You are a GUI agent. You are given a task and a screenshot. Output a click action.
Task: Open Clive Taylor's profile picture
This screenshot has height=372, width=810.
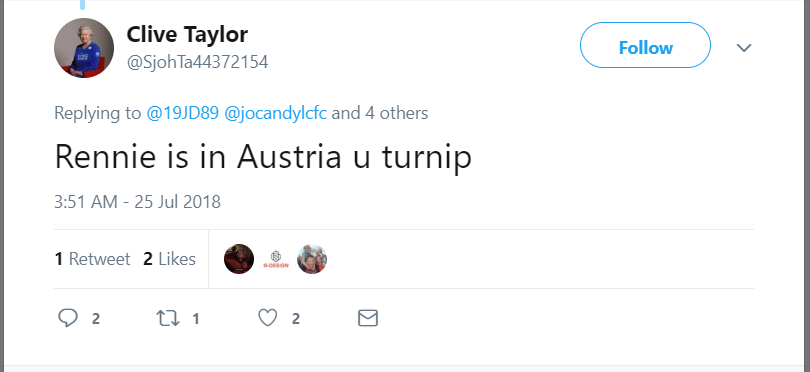pos(84,48)
